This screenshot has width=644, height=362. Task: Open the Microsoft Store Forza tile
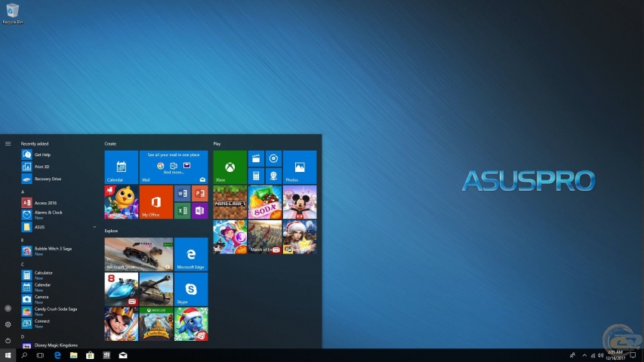pyautogui.click(x=139, y=254)
